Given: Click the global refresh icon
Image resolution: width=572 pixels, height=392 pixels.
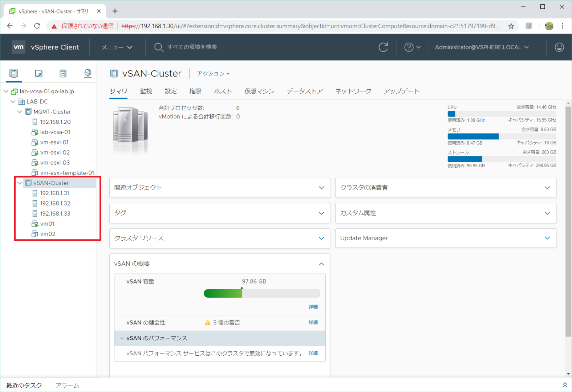Looking at the screenshot, I should (x=383, y=47).
